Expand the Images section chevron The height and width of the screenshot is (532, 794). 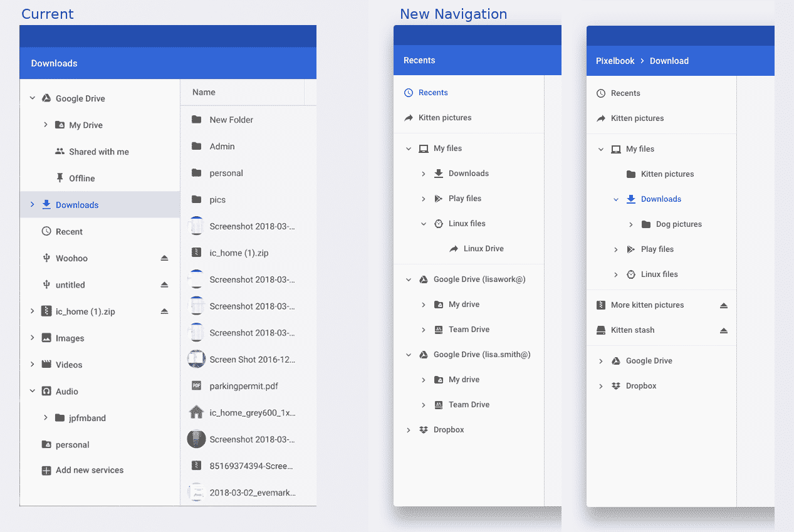33,338
